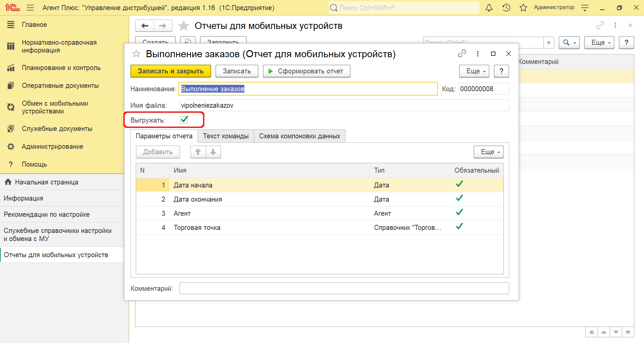Toggle Обязательный check for Торговая точка
644x343 pixels.
point(459,227)
